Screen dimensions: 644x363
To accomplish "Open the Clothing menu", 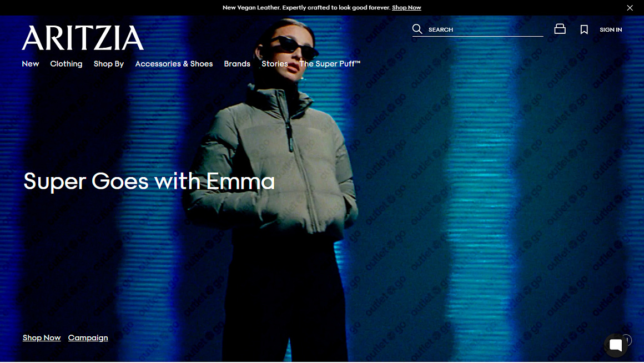I will tap(66, 64).
